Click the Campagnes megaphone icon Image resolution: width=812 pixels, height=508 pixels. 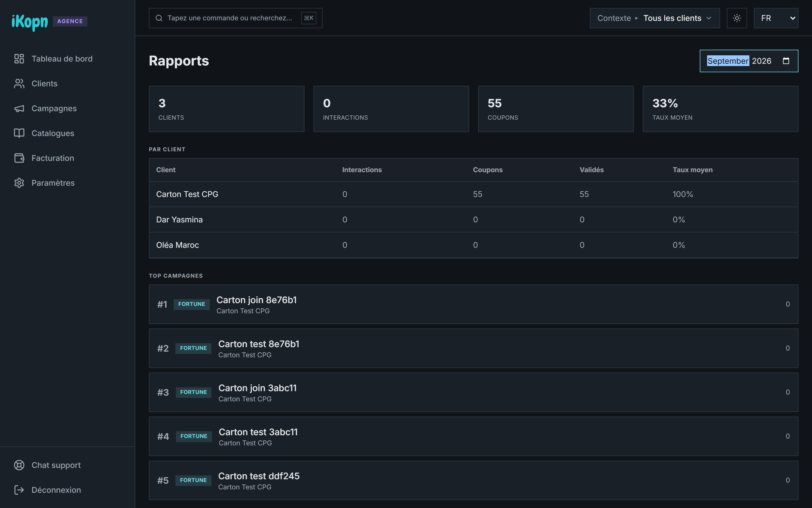tap(19, 109)
